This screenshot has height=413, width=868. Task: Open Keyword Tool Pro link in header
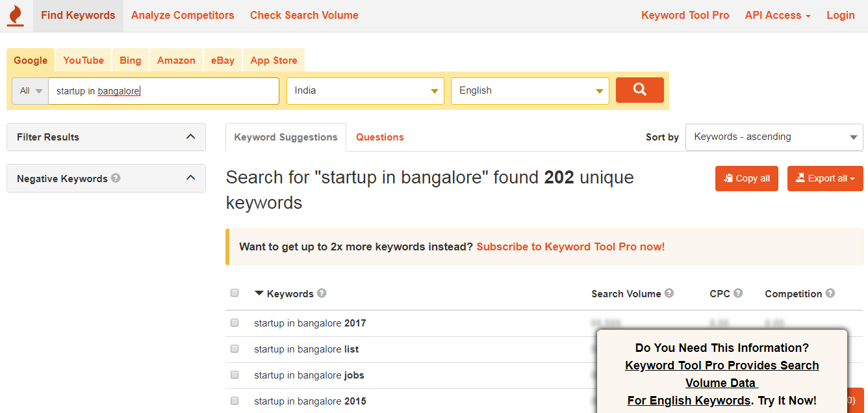[685, 16]
